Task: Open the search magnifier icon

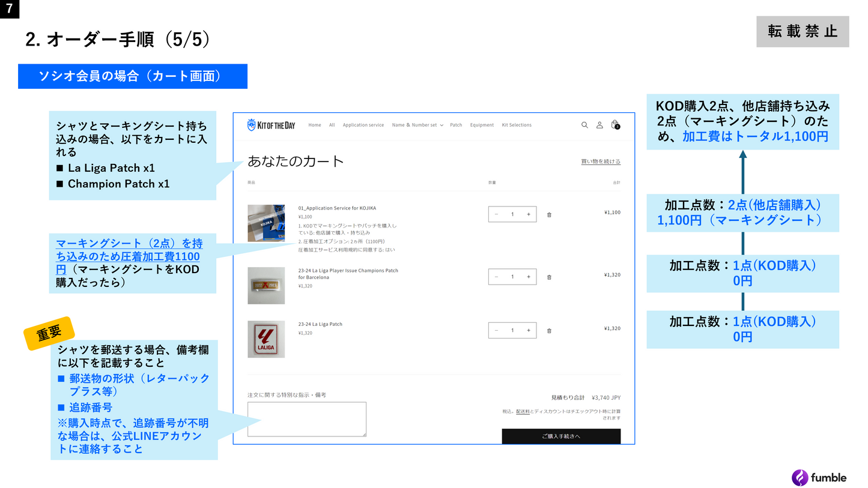Action: tap(584, 125)
